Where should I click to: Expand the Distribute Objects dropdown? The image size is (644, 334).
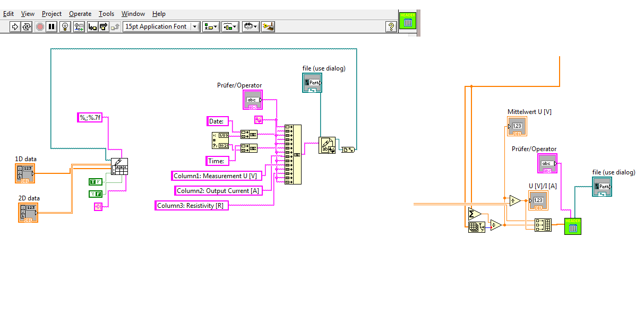(230, 27)
